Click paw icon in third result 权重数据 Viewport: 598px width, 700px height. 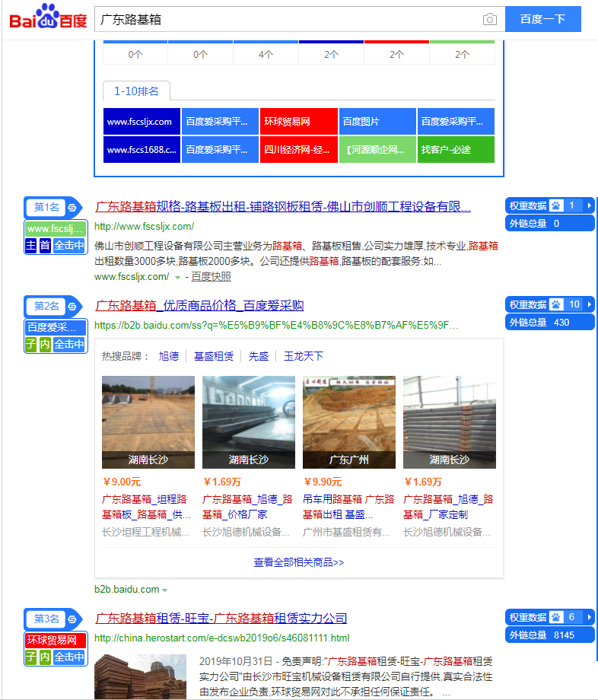tap(556, 617)
